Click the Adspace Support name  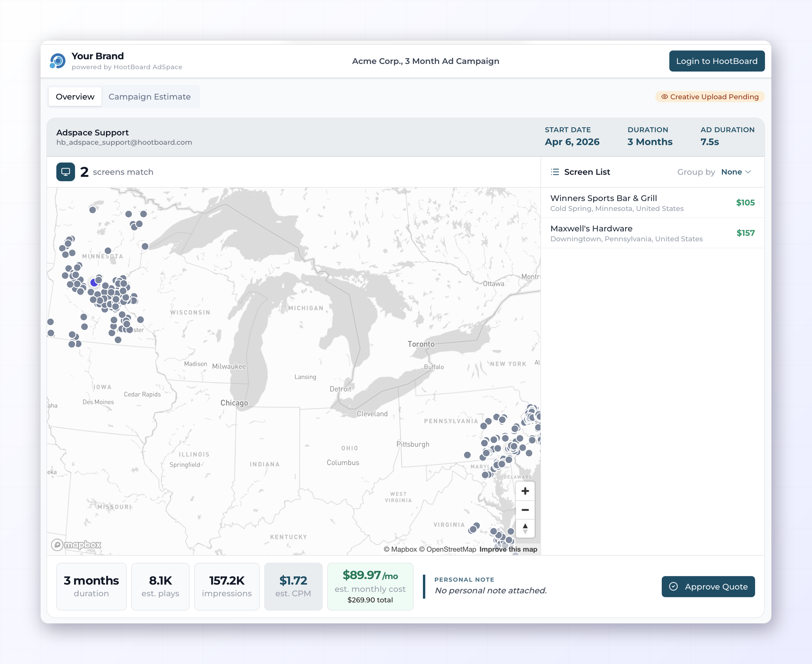click(x=92, y=132)
